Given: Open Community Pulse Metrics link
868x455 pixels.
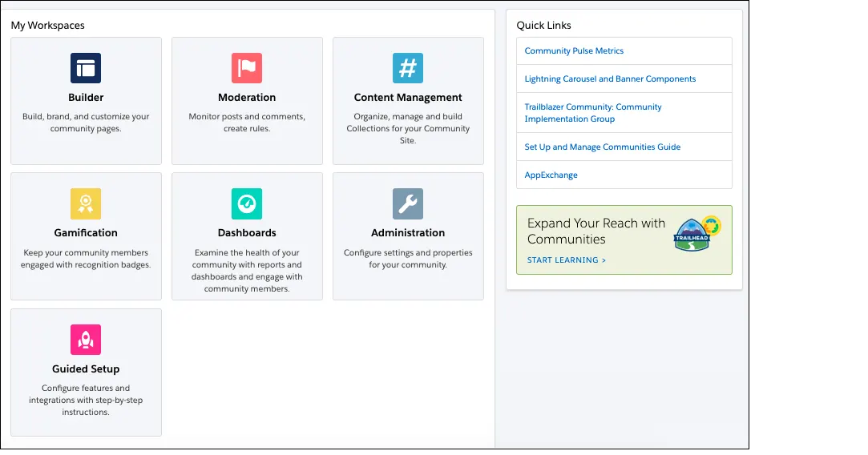Looking at the screenshot, I should (x=574, y=51).
